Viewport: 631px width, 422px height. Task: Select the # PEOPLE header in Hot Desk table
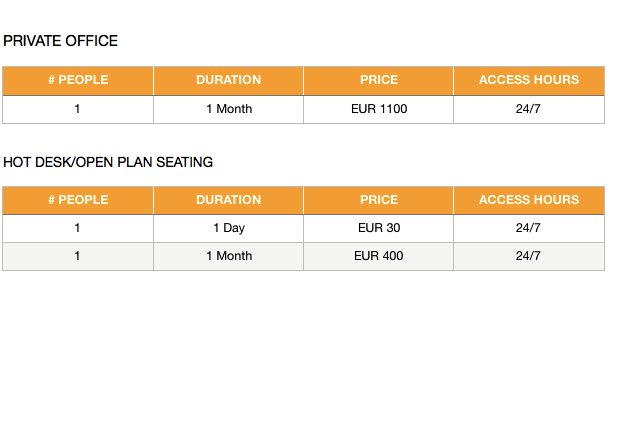tap(78, 200)
